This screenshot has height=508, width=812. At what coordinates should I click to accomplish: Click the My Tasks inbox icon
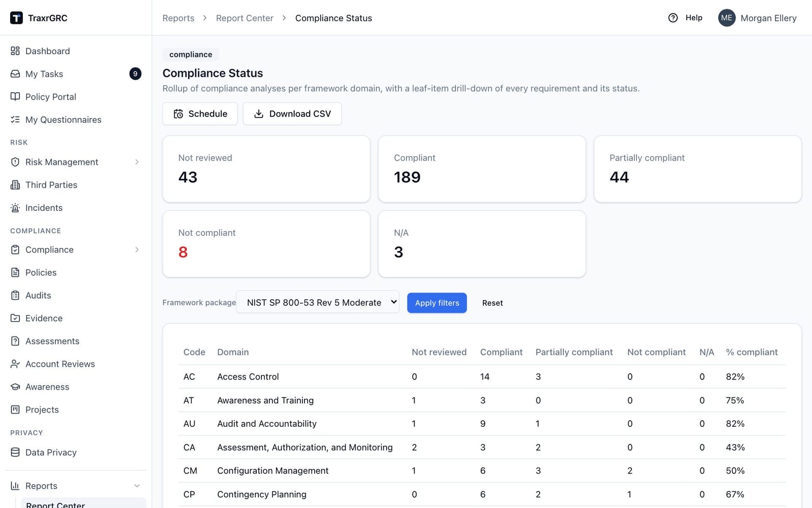click(15, 74)
